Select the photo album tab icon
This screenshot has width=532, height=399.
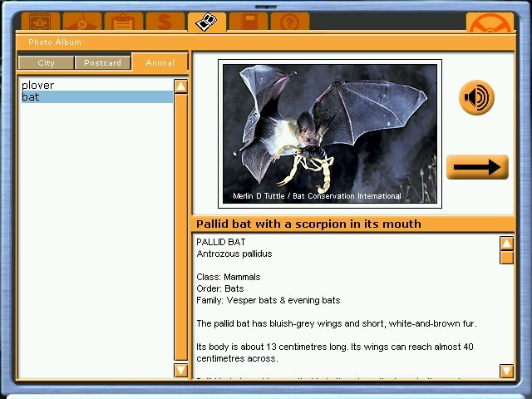click(207, 22)
